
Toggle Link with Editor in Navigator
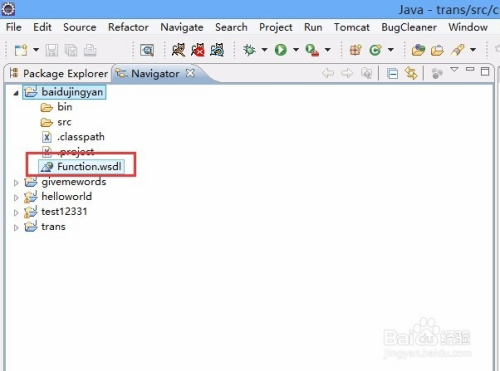coord(411,73)
